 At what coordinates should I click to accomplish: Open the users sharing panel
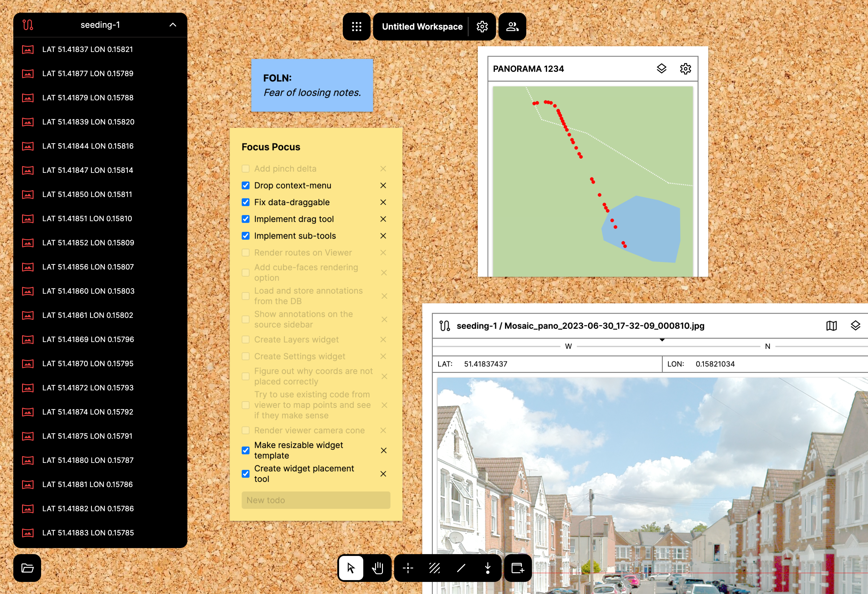coord(512,27)
